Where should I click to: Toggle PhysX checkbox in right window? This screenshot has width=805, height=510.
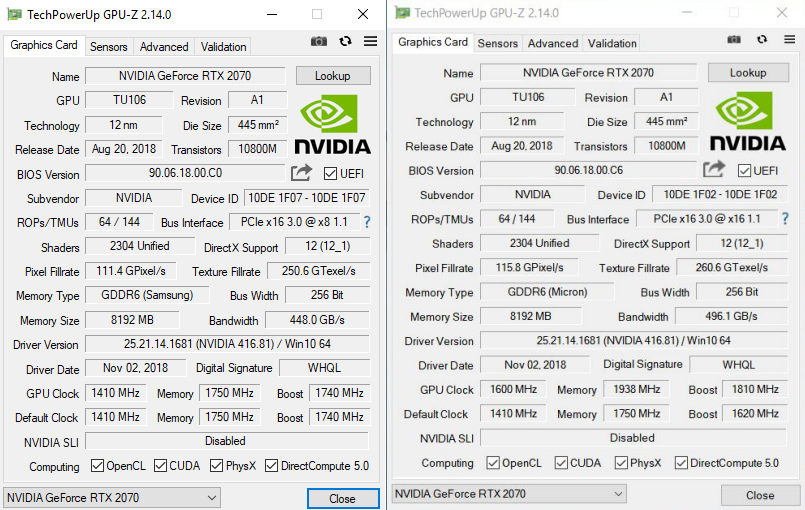click(x=621, y=463)
